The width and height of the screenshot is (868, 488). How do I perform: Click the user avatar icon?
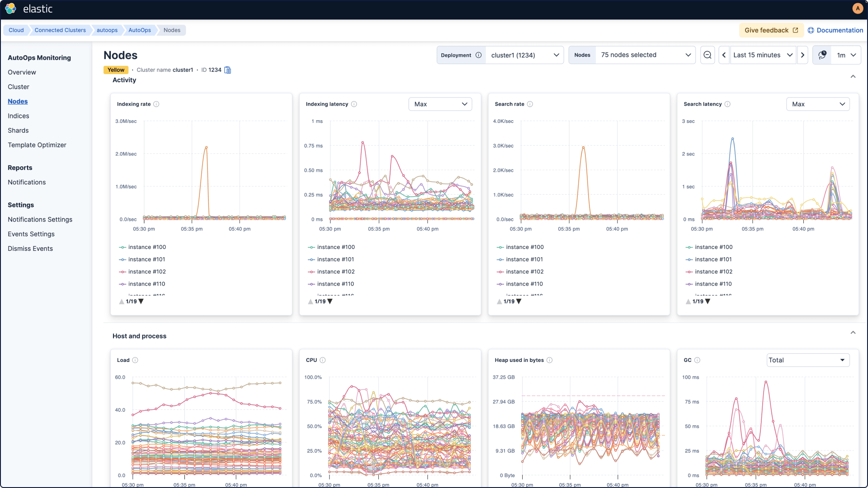[858, 8]
